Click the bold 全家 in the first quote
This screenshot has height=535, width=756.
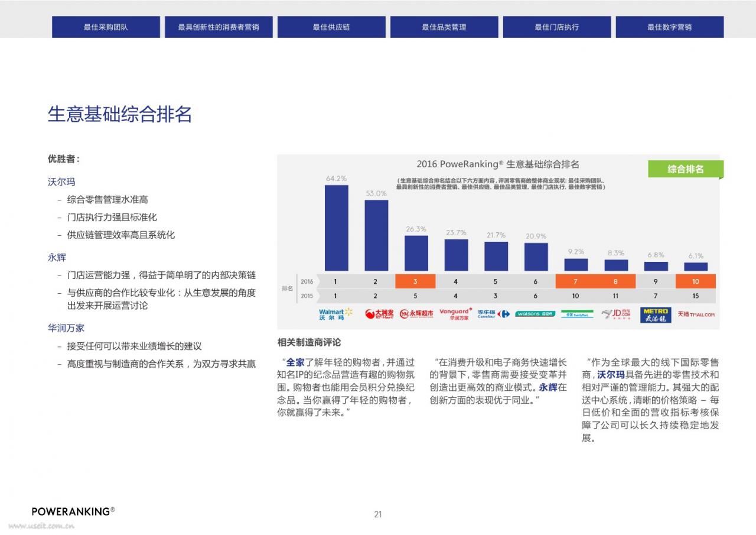(295, 362)
